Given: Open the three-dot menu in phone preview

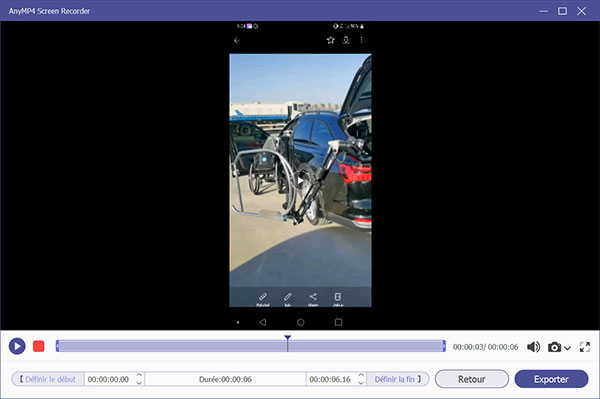Looking at the screenshot, I should (x=361, y=40).
